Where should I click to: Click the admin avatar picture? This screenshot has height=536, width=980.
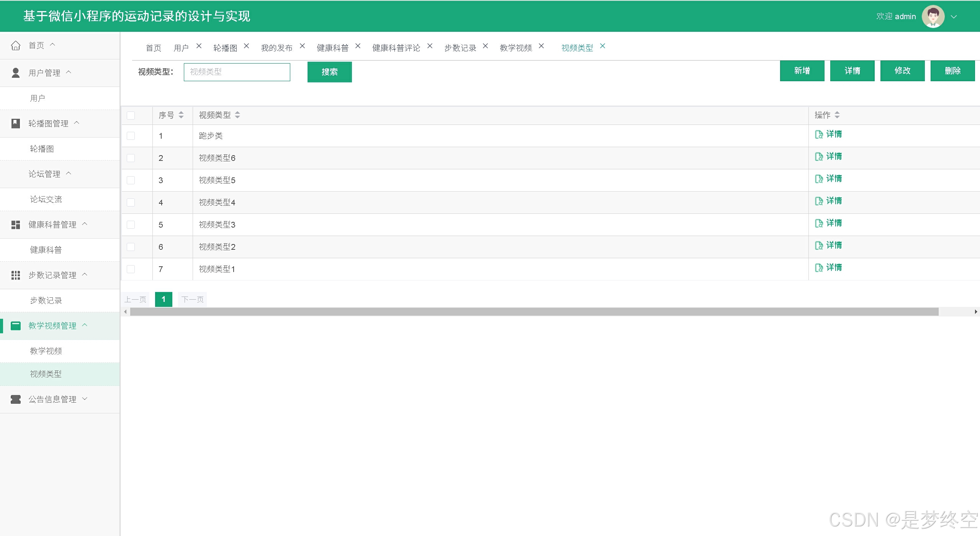933,16
